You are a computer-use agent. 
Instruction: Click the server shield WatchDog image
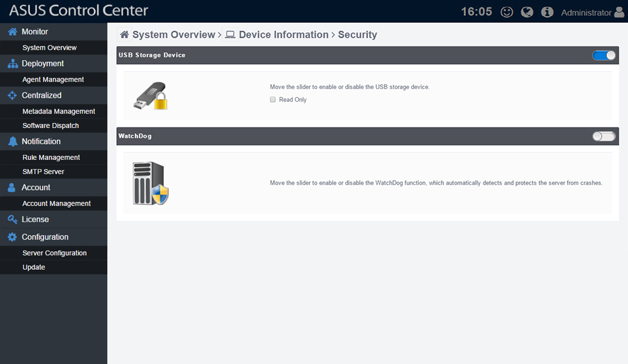tap(151, 183)
